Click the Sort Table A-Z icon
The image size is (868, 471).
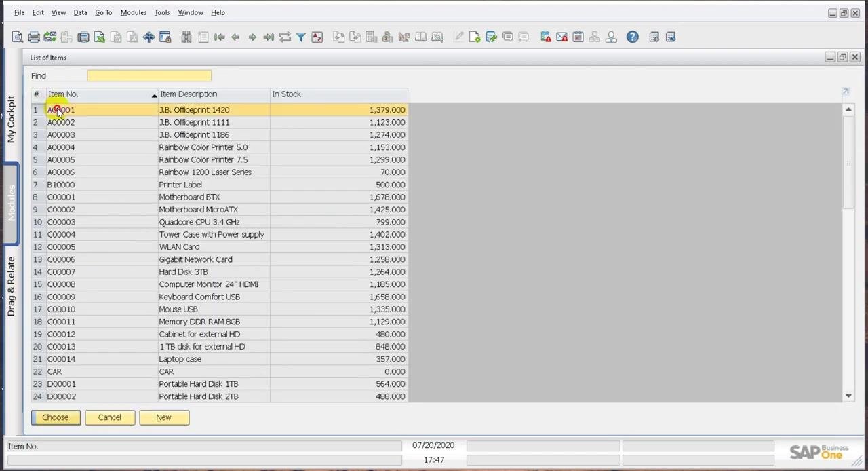(x=317, y=37)
